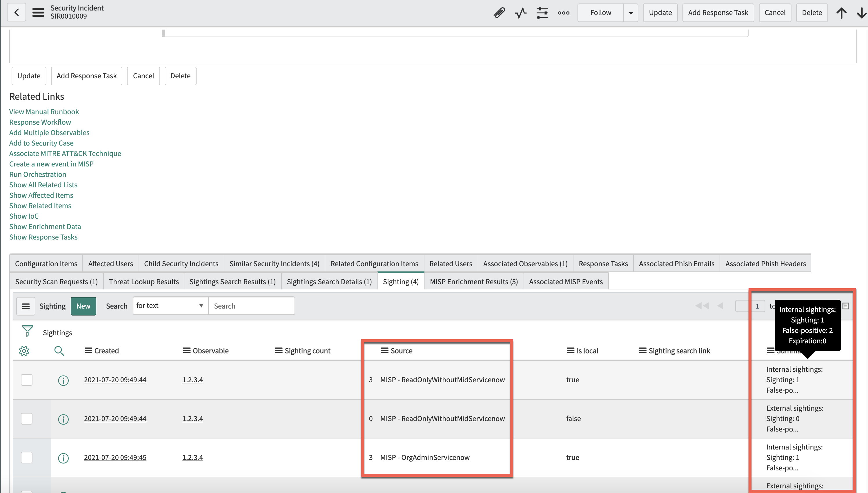
Task: Click Run Orchestration link
Action: pos(38,174)
